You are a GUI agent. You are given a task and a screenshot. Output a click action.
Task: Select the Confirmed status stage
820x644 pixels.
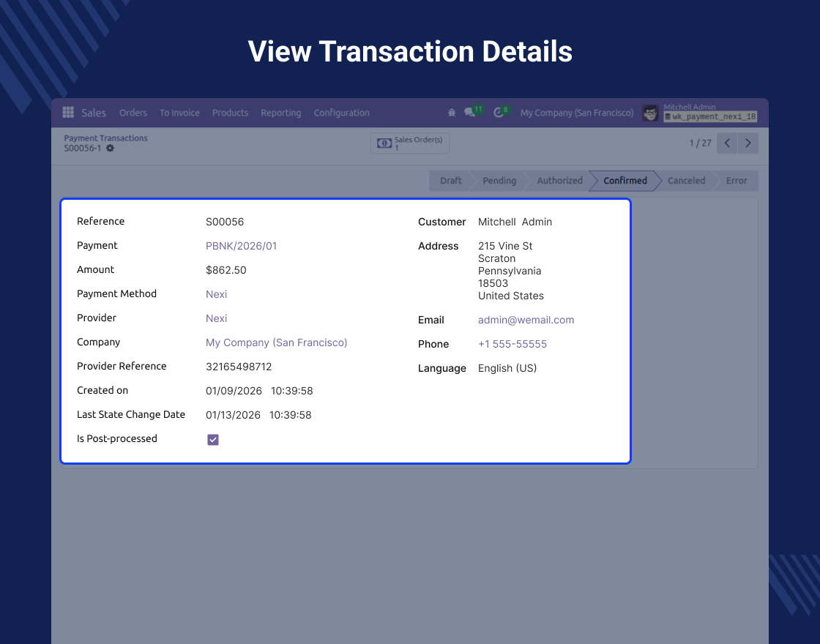point(625,181)
